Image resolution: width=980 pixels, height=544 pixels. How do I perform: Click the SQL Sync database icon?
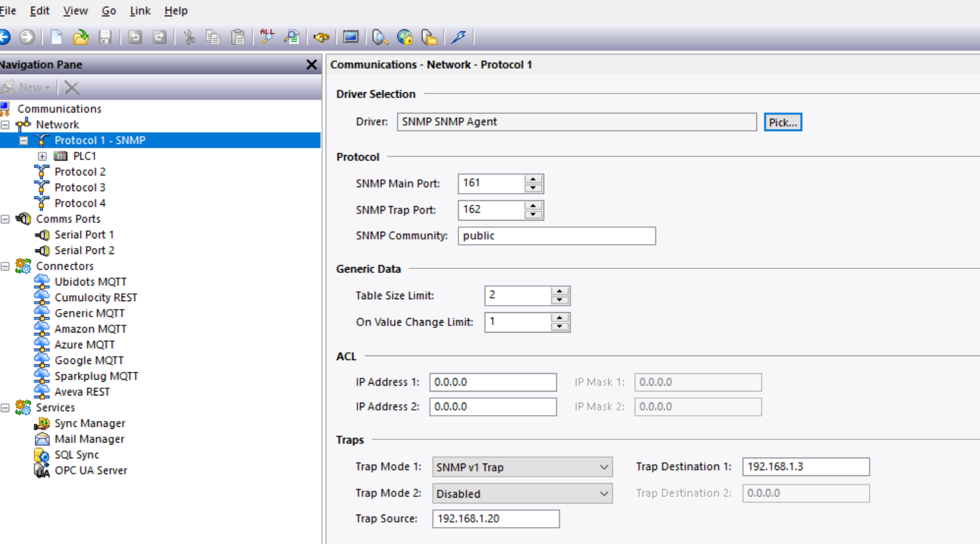42,455
